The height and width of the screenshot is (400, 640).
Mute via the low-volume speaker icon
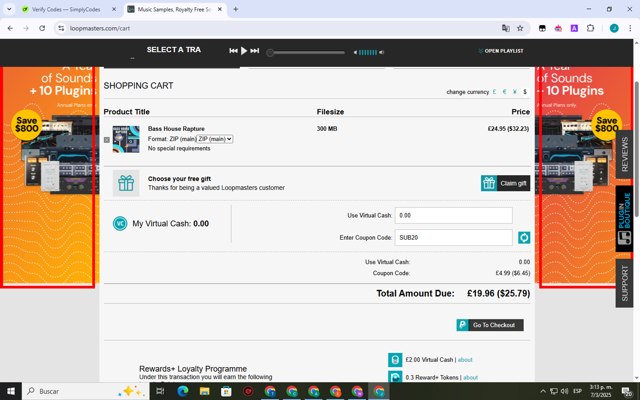click(355, 52)
